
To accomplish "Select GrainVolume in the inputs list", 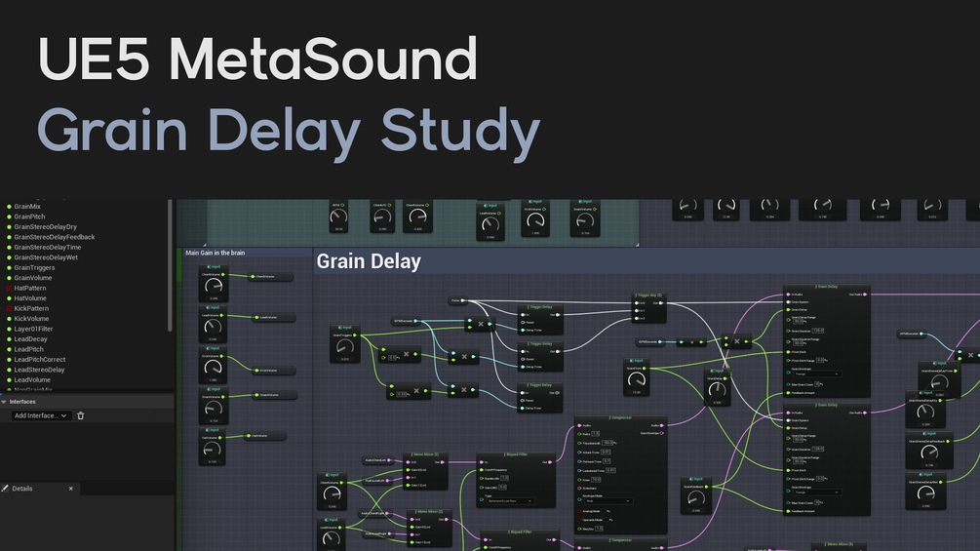I will (x=33, y=278).
